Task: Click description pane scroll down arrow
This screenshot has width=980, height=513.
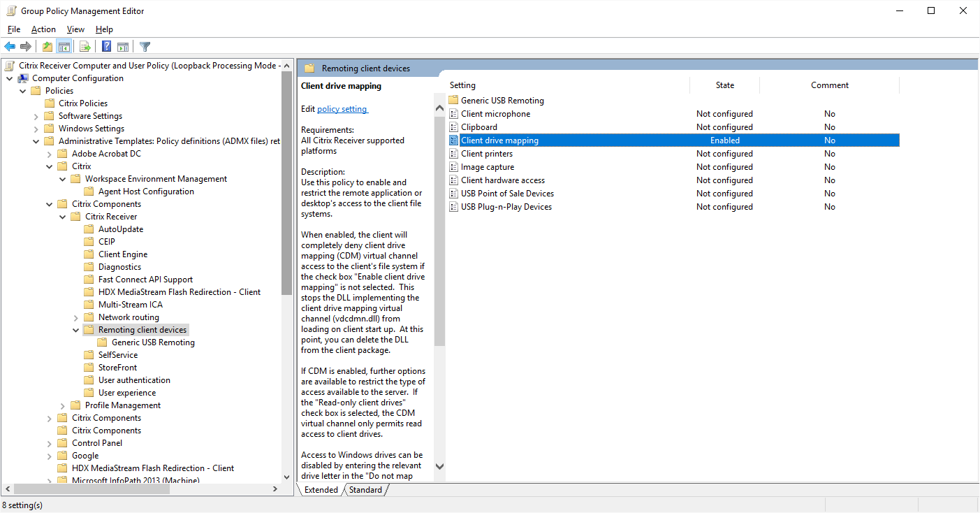Action: click(x=439, y=465)
